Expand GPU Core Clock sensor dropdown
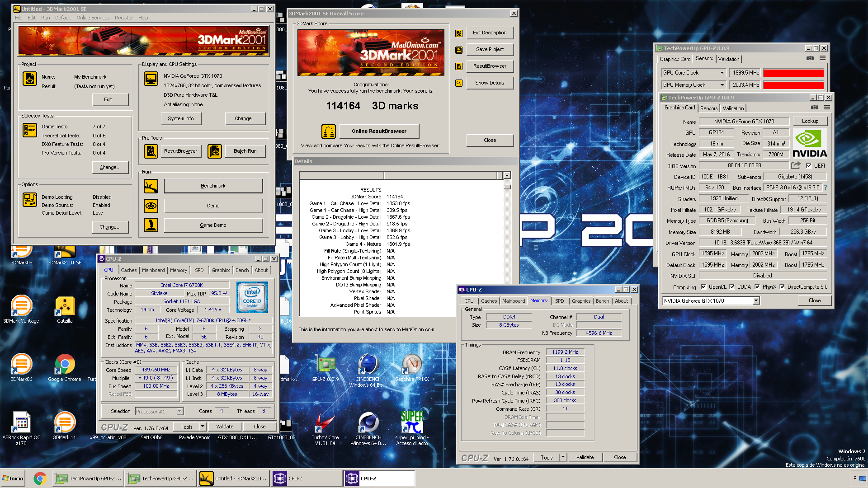 (x=722, y=73)
